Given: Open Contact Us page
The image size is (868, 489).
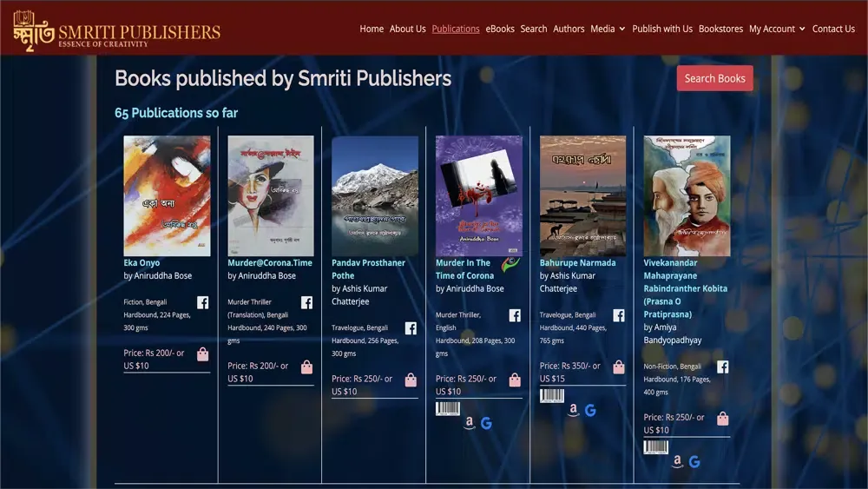Looking at the screenshot, I should (833, 29).
